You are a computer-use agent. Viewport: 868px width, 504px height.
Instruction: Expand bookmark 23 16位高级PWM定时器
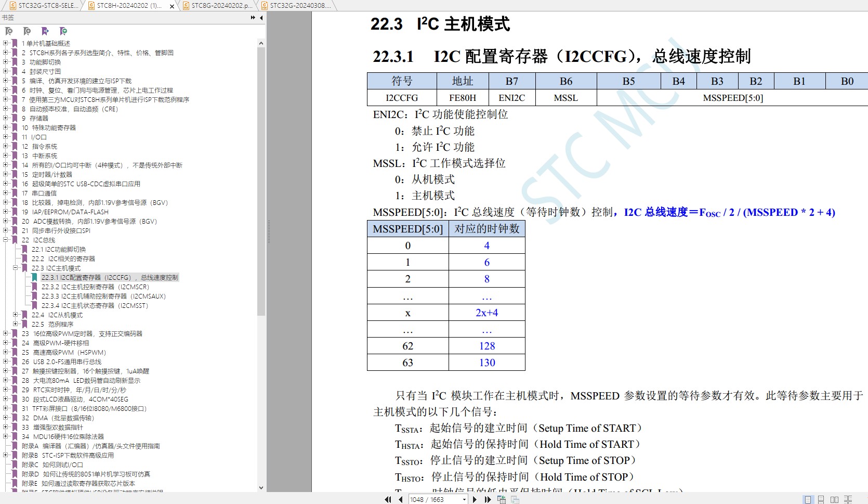[x=6, y=333]
